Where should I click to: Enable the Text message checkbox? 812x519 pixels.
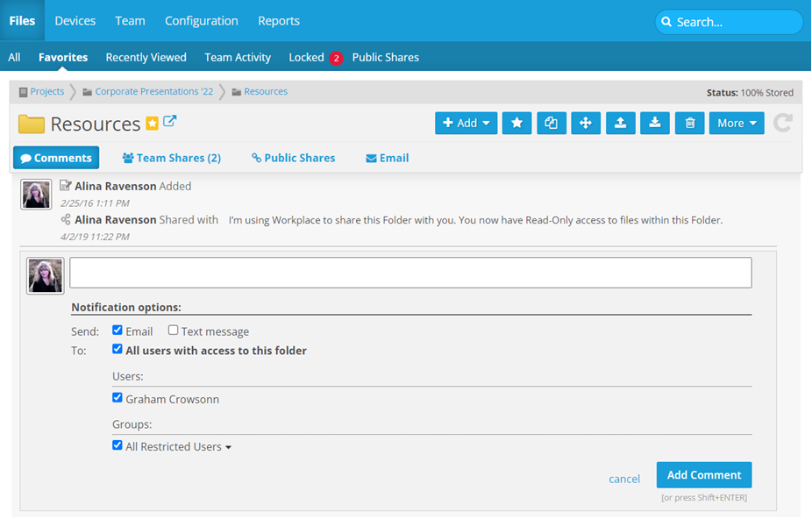pyautogui.click(x=173, y=331)
